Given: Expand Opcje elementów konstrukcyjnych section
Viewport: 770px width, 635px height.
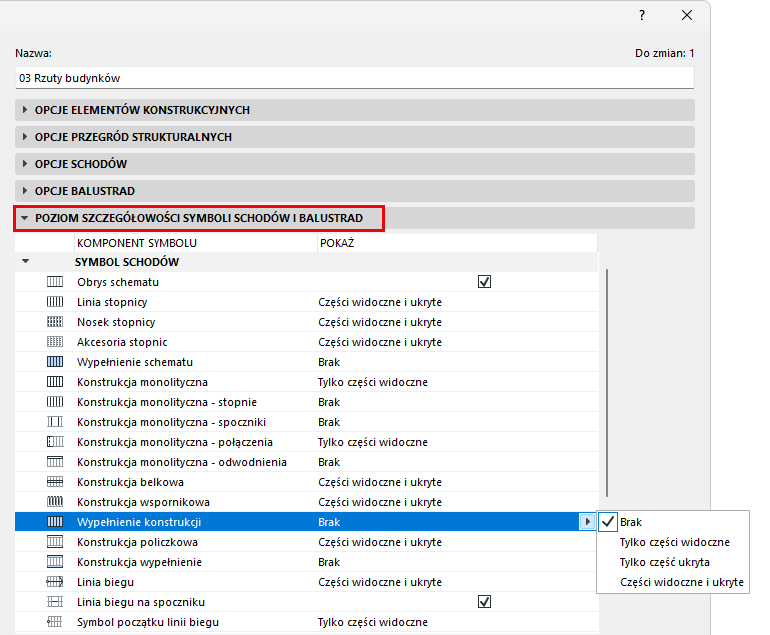Looking at the screenshot, I should click(355, 110).
